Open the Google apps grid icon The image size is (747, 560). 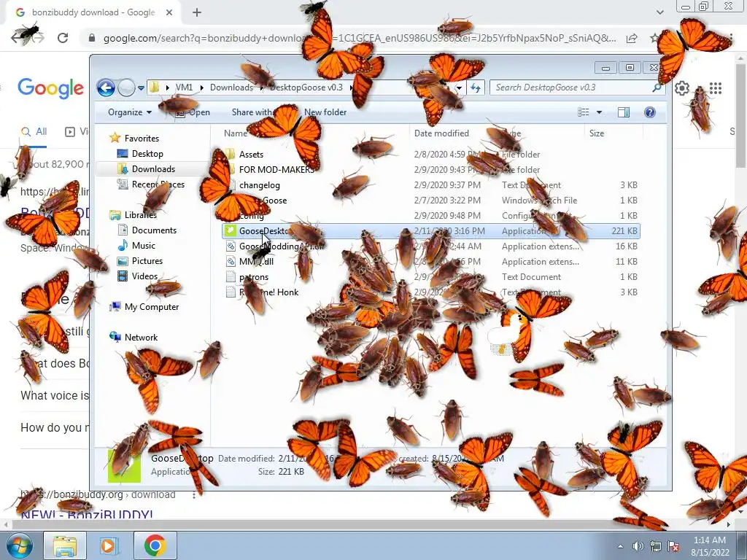715,88
